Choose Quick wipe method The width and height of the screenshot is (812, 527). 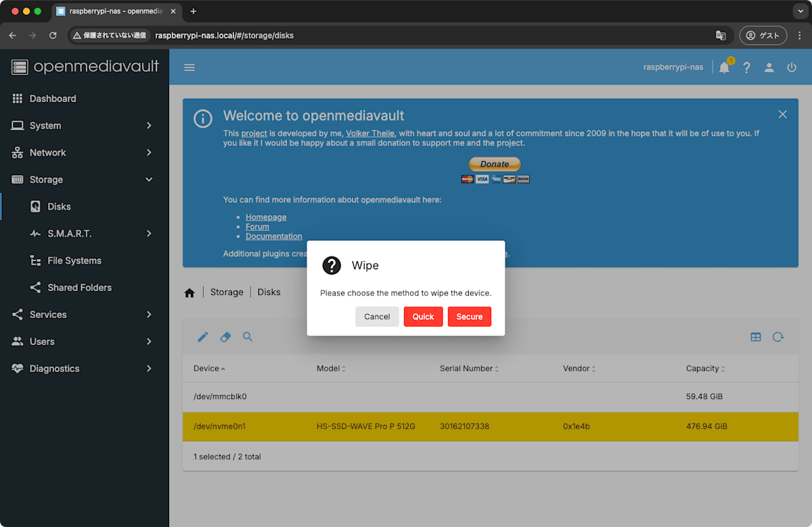pyautogui.click(x=423, y=317)
